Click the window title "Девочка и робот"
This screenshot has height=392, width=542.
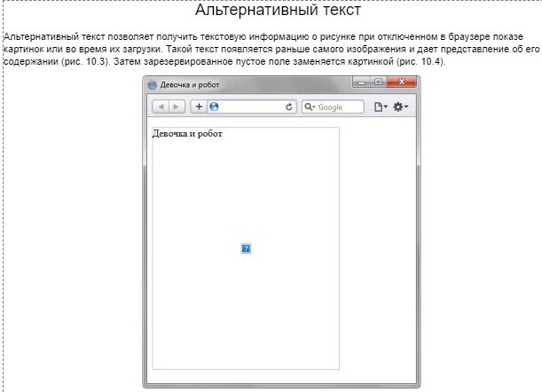click(x=190, y=85)
